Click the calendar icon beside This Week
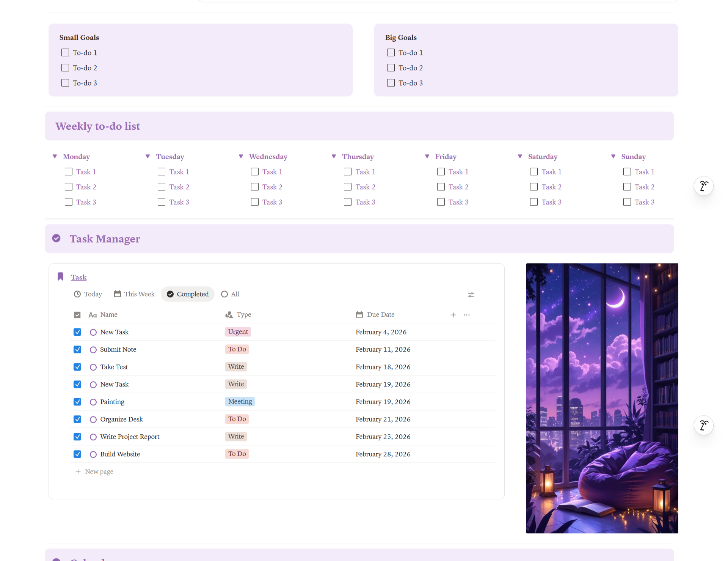 pos(118,294)
